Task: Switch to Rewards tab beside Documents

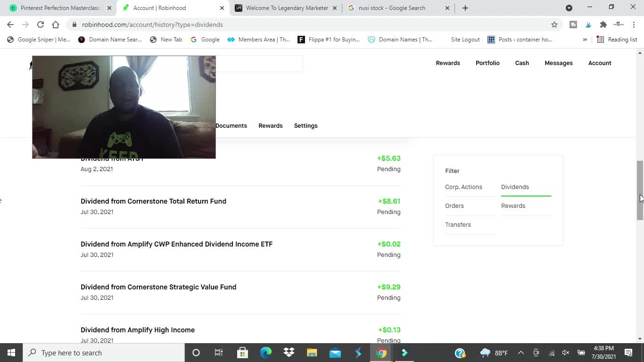Action: [x=271, y=126]
